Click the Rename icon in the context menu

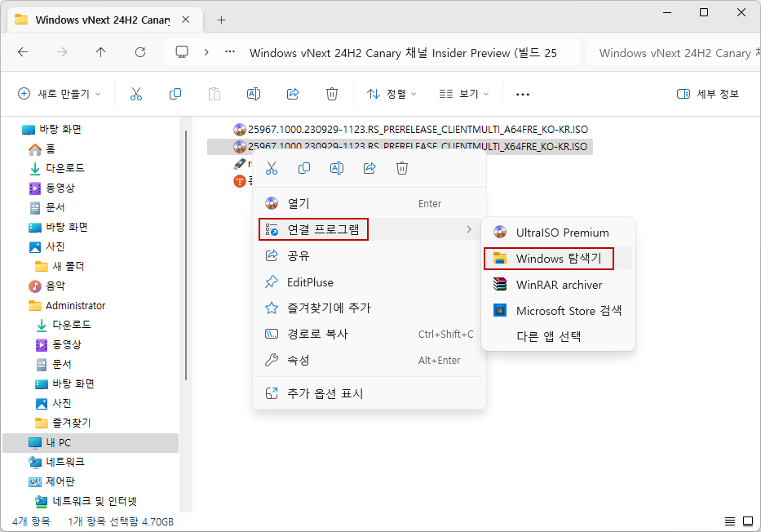(337, 168)
